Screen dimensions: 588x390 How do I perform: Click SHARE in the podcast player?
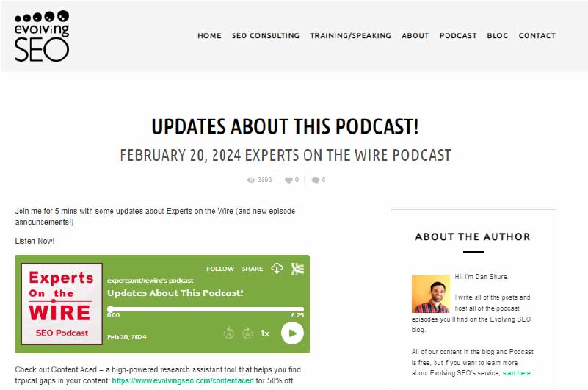(x=253, y=269)
